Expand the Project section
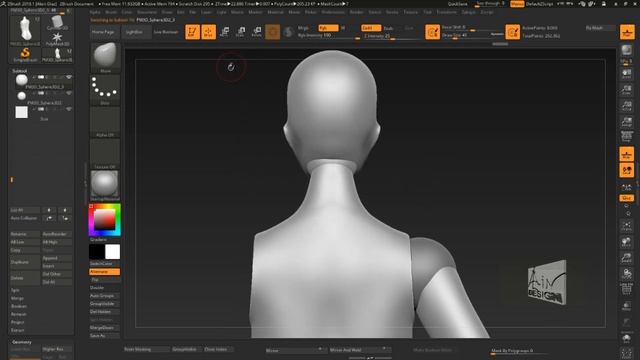Viewport: 640px width, 360px height. [x=18, y=322]
